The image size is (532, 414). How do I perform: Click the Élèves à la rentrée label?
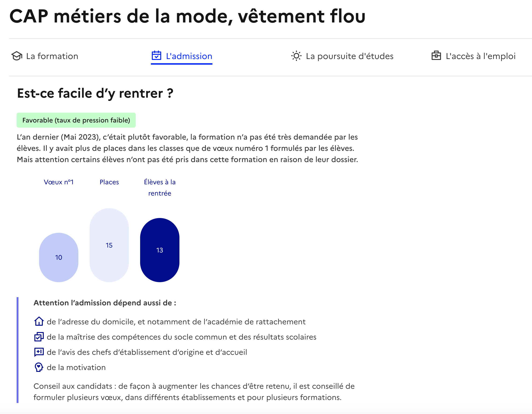pyautogui.click(x=160, y=188)
